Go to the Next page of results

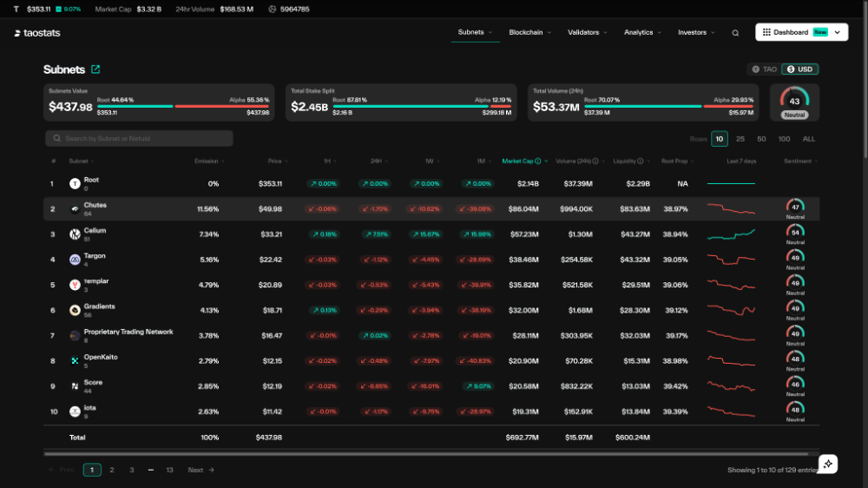coord(201,470)
